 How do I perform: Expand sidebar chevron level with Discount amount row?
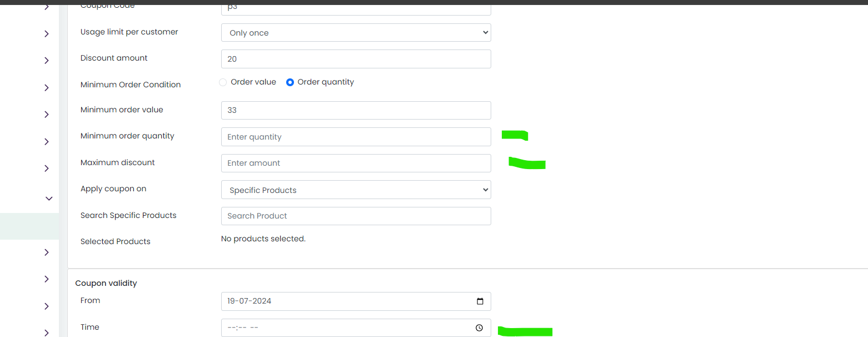point(47,61)
